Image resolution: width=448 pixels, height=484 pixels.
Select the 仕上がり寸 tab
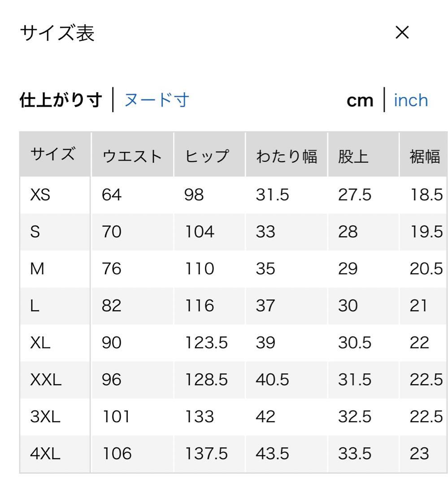tap(61, 100)
